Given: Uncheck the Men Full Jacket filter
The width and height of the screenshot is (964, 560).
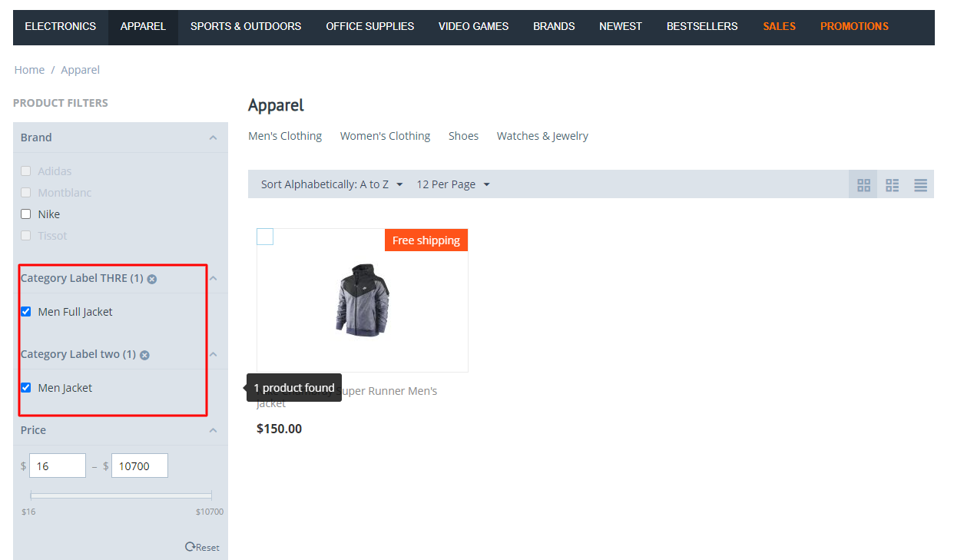Looking at the screenshot, I should pos(26,312).
